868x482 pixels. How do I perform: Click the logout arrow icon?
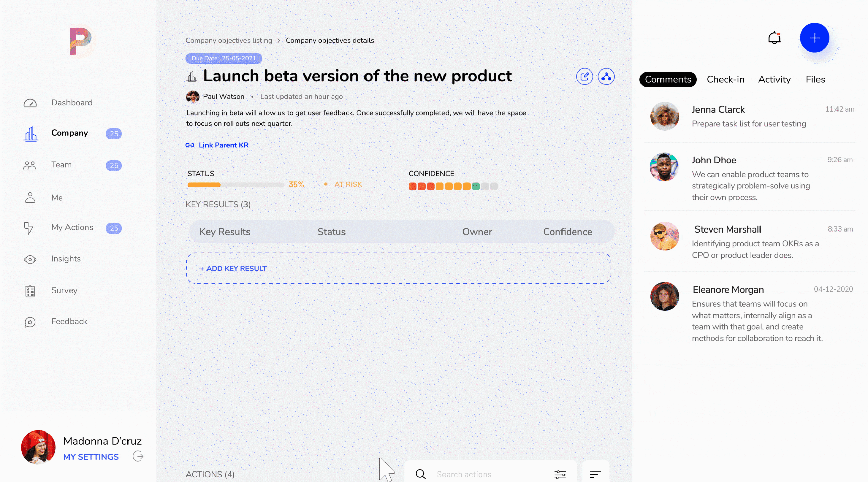[138, 456]
